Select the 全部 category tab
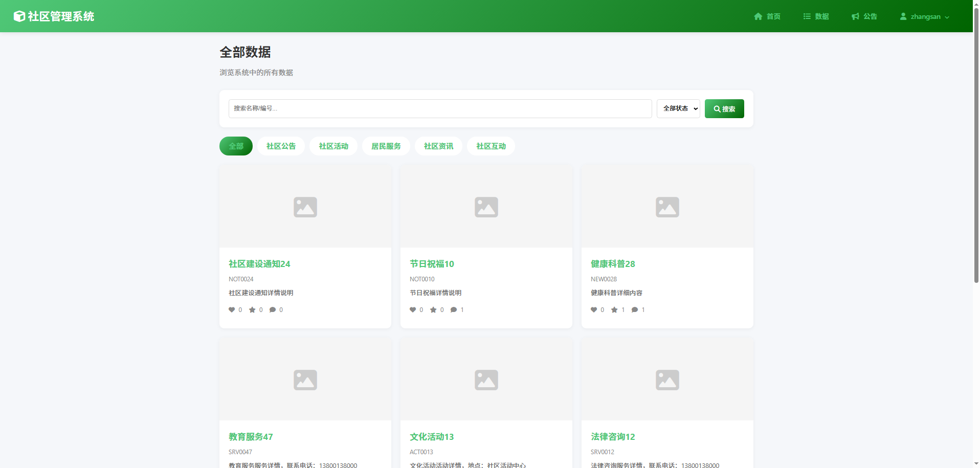Image resolution: width=980 pixels, height=468 pixels. 236,146
